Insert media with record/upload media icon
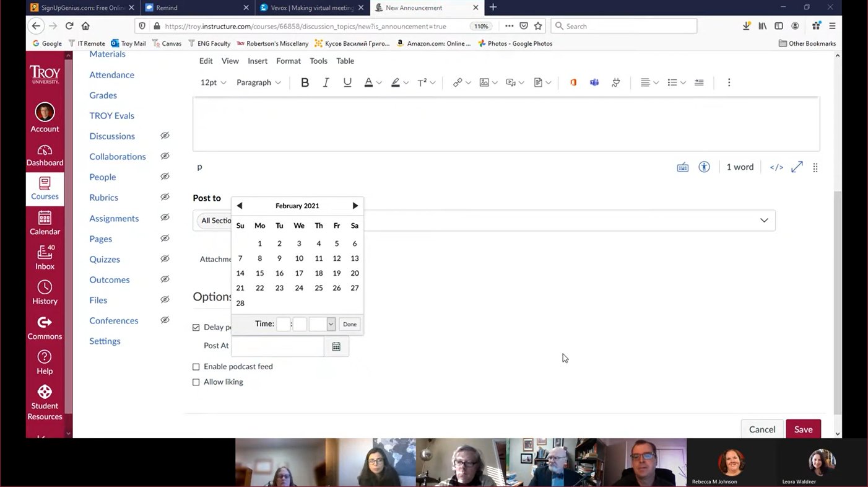Screen dimensions: 868x487 pyautogui.click(x=511, y=82)
